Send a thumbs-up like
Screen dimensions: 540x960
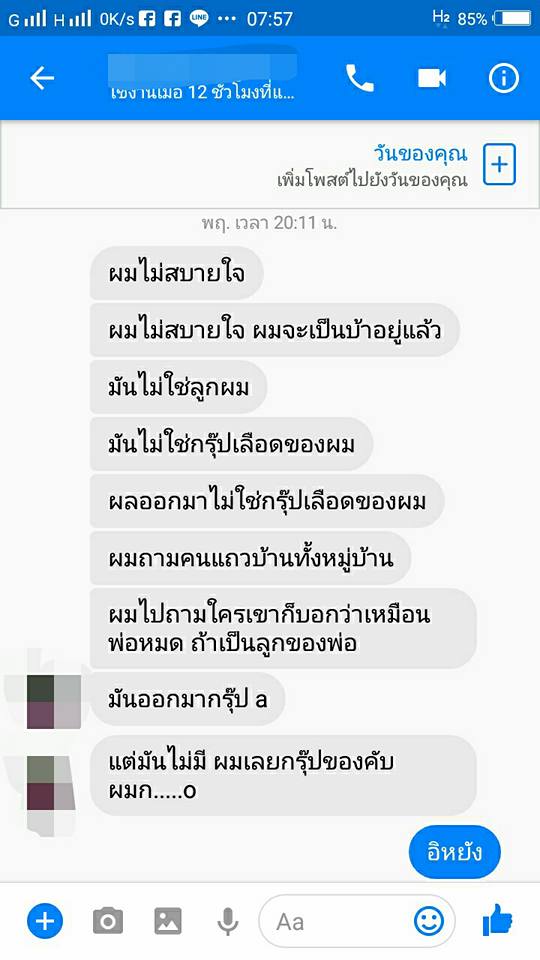pyautogui.click(x=497, y=920)
